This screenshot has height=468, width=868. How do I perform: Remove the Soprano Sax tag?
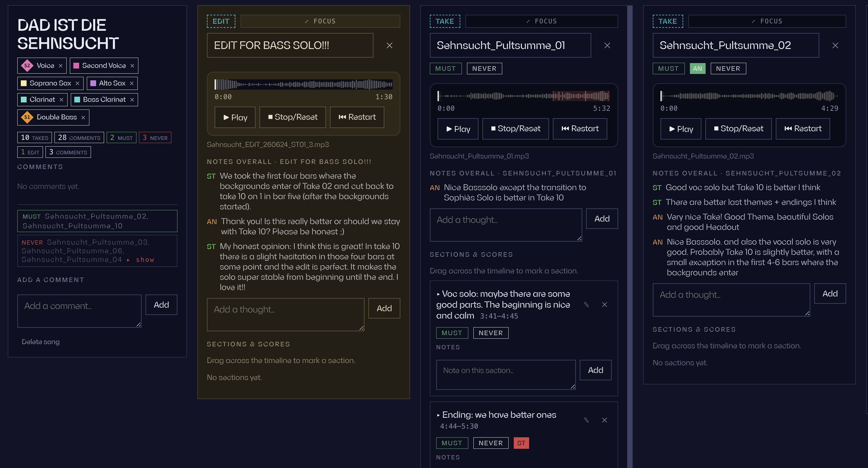(78, 84)
